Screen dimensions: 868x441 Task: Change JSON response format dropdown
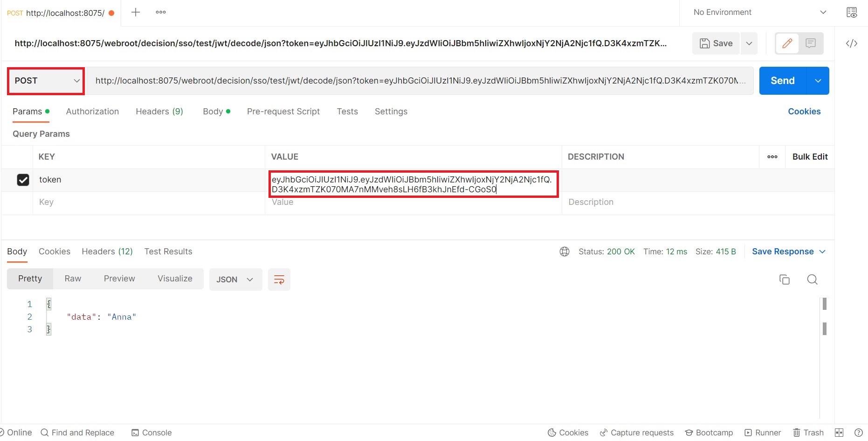235,280
